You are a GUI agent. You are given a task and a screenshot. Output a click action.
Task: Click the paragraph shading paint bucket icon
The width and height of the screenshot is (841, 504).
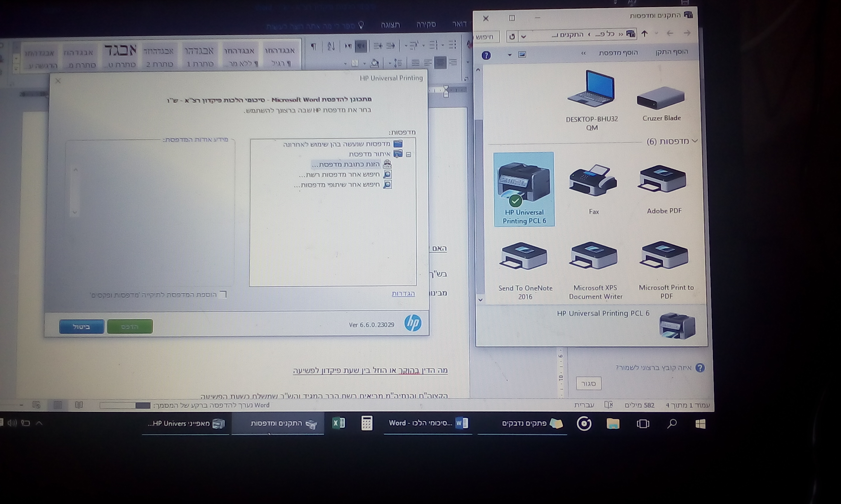[375, 63]
